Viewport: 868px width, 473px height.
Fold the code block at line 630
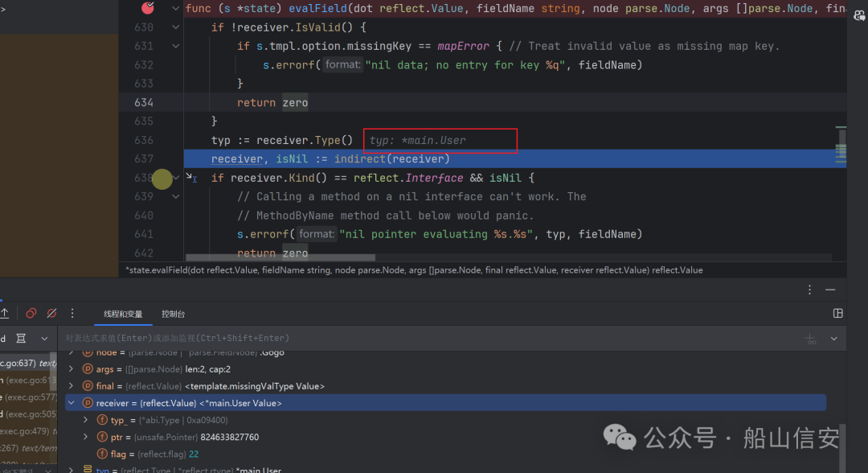(175, 27)
